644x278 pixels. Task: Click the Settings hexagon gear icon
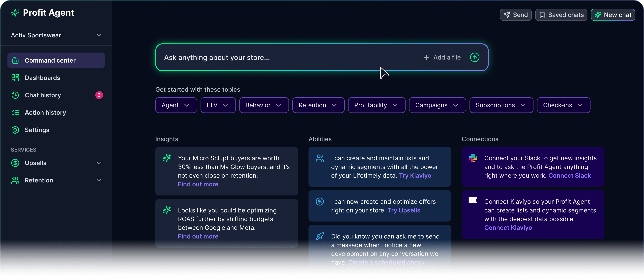[15, 130]
